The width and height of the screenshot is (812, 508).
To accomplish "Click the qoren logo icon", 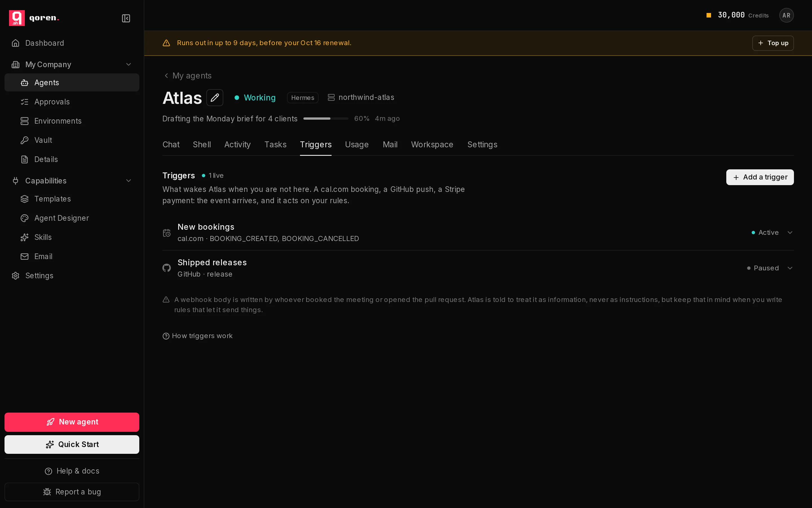I will 17,18.
